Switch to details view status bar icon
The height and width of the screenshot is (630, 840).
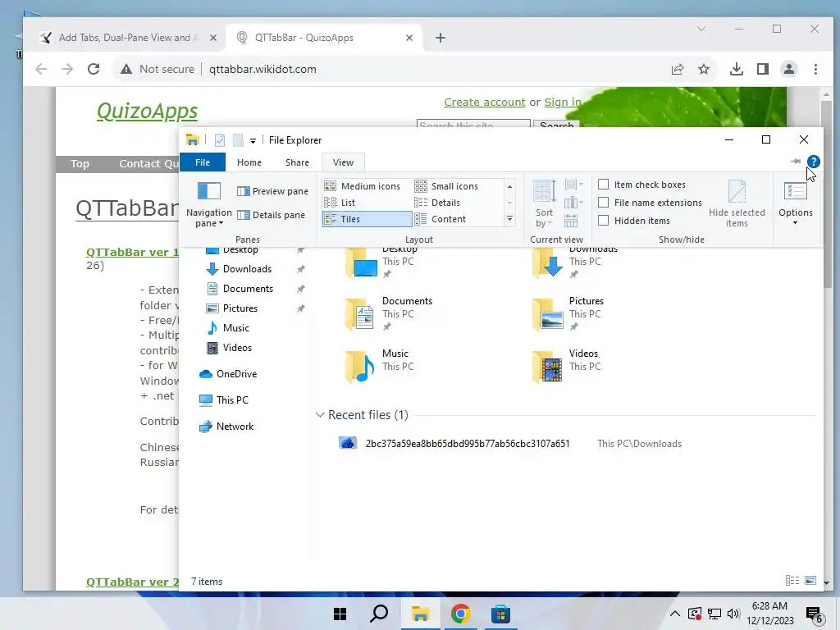[792, 581]
